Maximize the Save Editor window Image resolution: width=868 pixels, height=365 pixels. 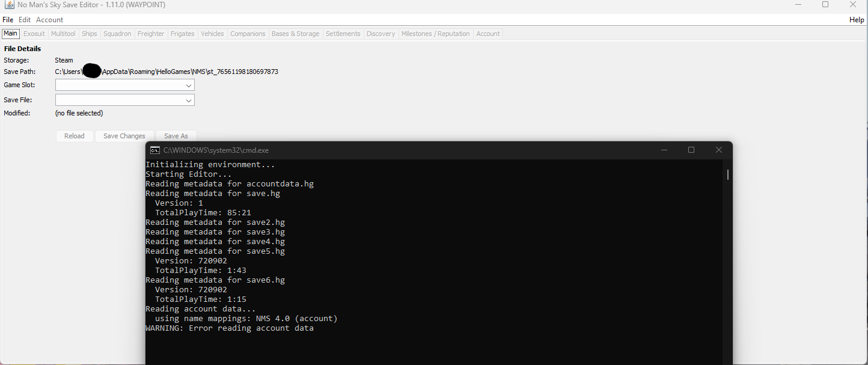pos(825,5)
